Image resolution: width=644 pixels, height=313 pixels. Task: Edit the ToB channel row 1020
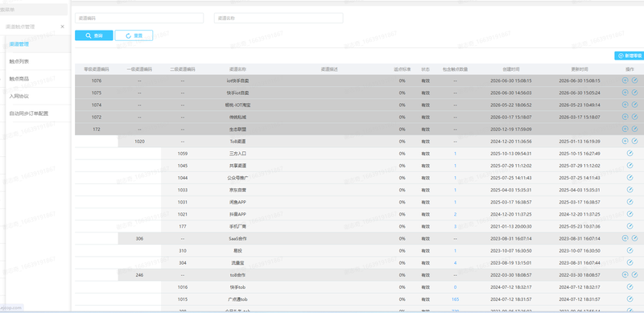[x=634, y=141]
